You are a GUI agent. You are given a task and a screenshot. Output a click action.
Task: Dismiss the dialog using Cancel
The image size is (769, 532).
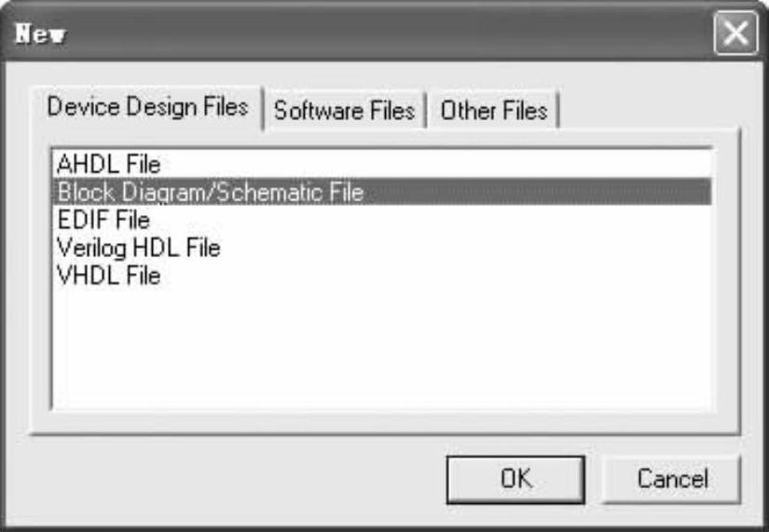tap(672, 480)
